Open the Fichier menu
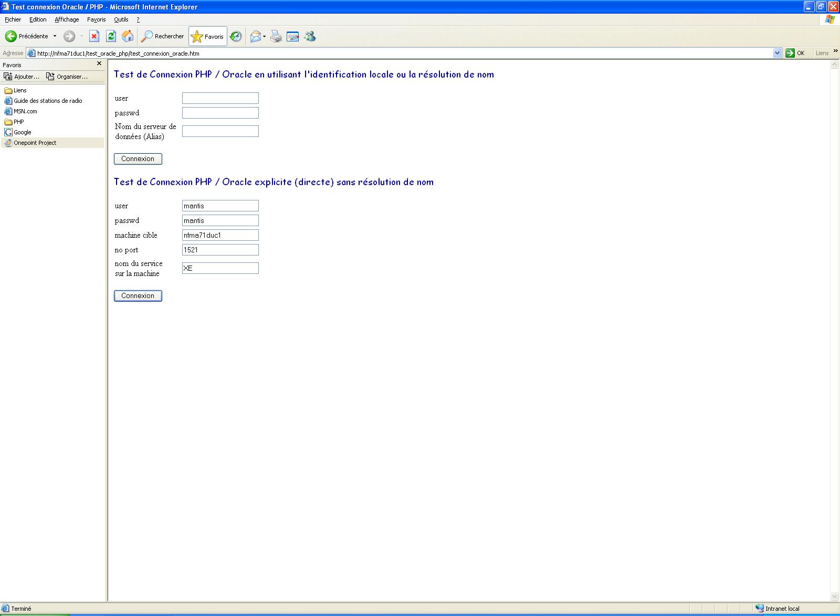 pyautogui.click(x=13, y=19)
